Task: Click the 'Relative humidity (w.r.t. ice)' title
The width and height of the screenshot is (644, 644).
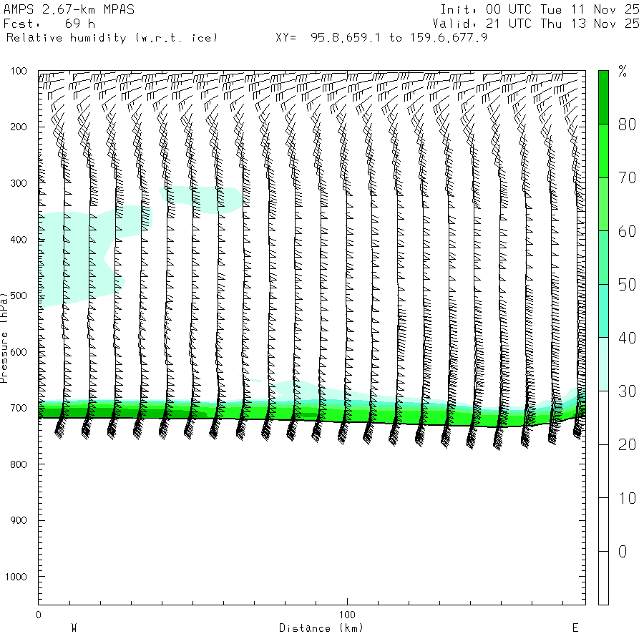Action: (x=112, y=37)
